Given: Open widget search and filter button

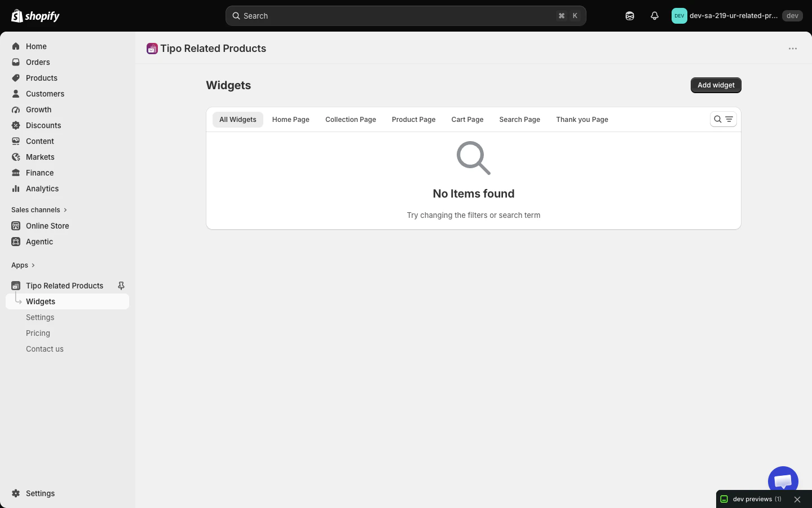Looking at the screenshot, I should pos(723,119).
